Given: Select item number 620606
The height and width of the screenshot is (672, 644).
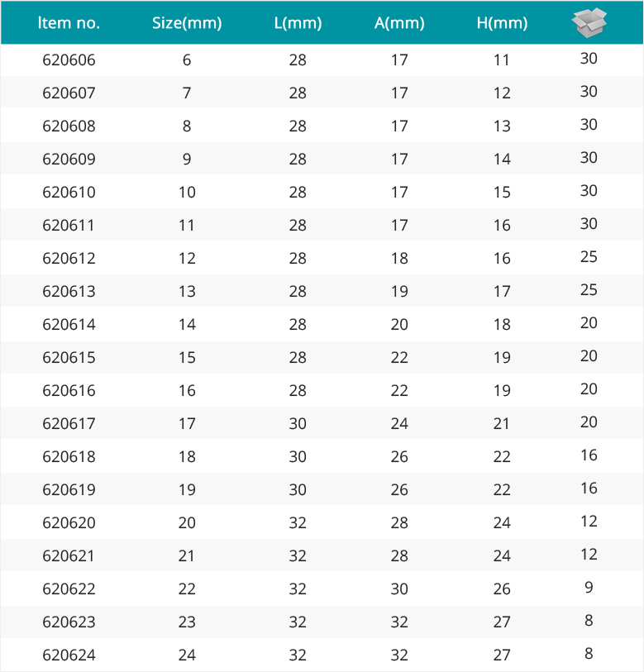Looking at the screenshot, I should (x=69, y=60).
